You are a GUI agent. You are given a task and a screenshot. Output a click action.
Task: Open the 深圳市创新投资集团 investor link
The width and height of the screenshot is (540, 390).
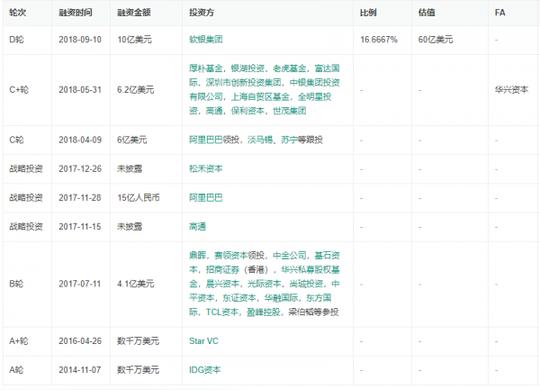click(x=243, y=82)
